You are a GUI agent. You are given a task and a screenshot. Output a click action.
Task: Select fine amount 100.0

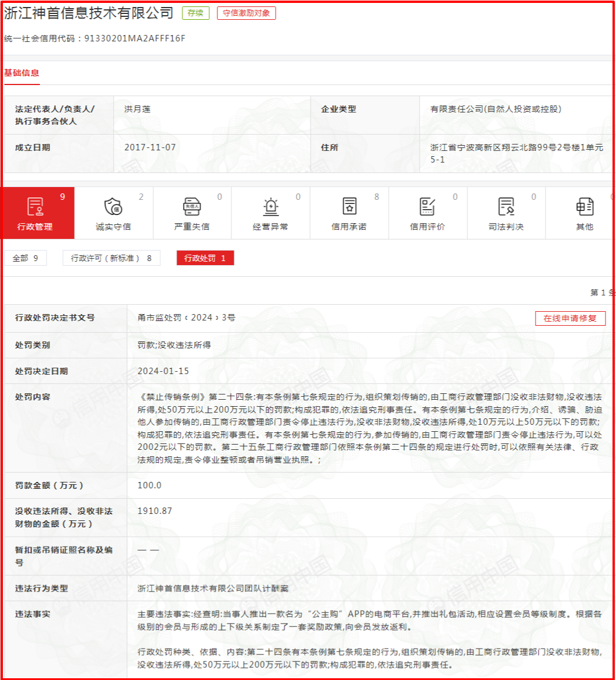coord(149,485)
